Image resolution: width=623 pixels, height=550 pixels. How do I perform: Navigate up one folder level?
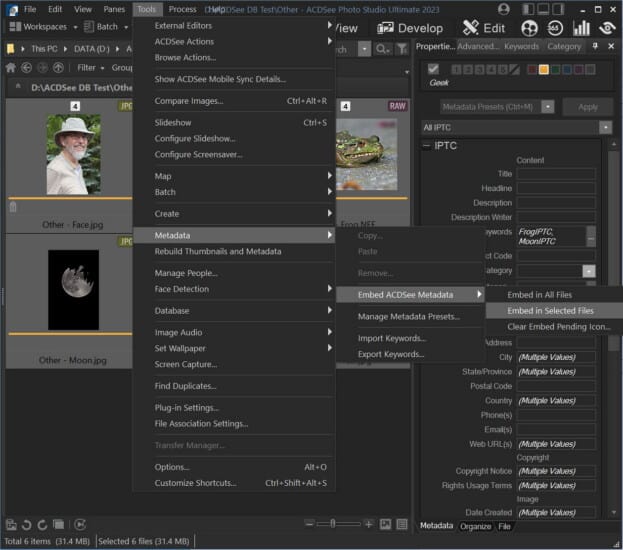click(x=60, y=68)
